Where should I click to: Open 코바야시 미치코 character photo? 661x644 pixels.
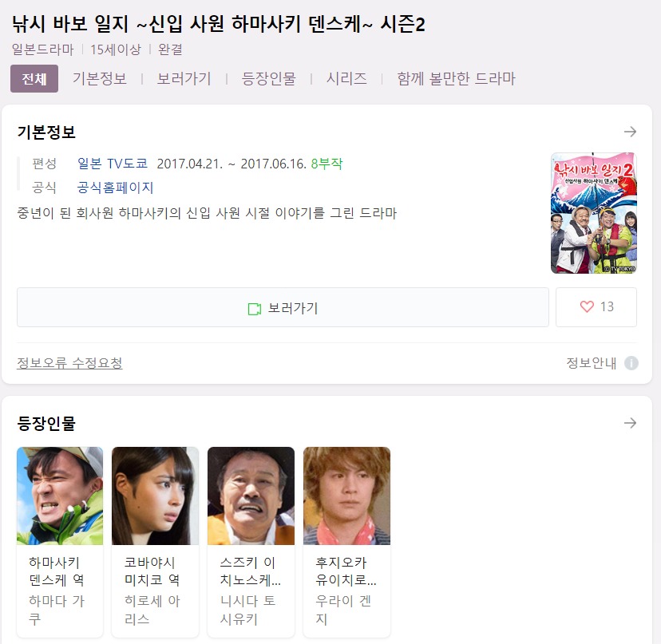(155, 496)
